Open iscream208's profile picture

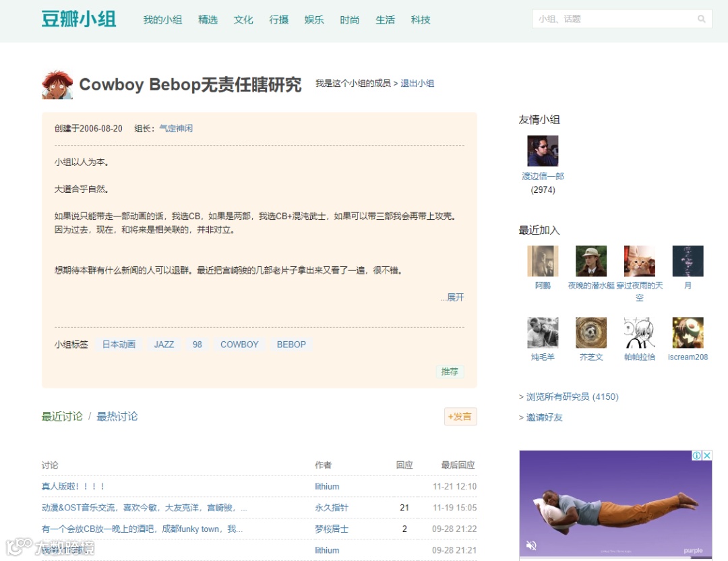687,332
